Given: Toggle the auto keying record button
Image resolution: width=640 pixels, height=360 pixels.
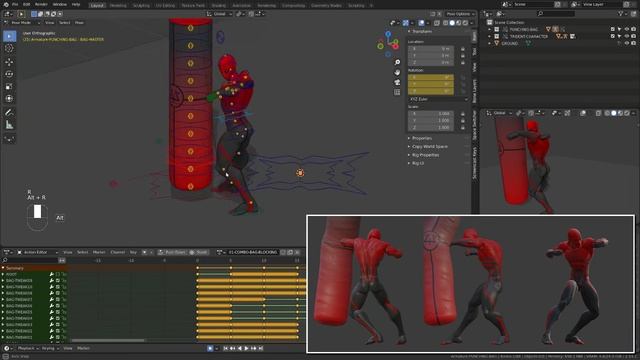Looking at the screenshot, I should 210,348.
